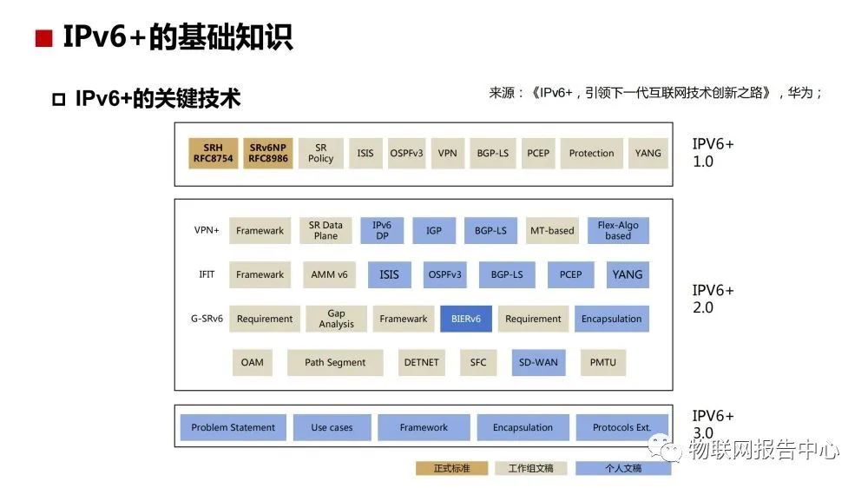Click Encapsulation in the IPV6+ 3.0 row
Image resolution: width=868 pixels, height=488 pixels.
(523, 427)
